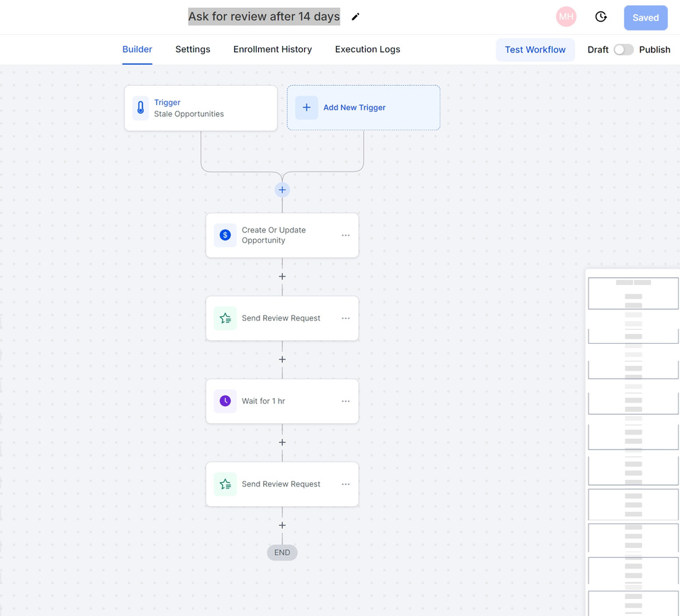680x616 pixels.
Task: Click the Publish label
Action: click(x=654, y=50)
